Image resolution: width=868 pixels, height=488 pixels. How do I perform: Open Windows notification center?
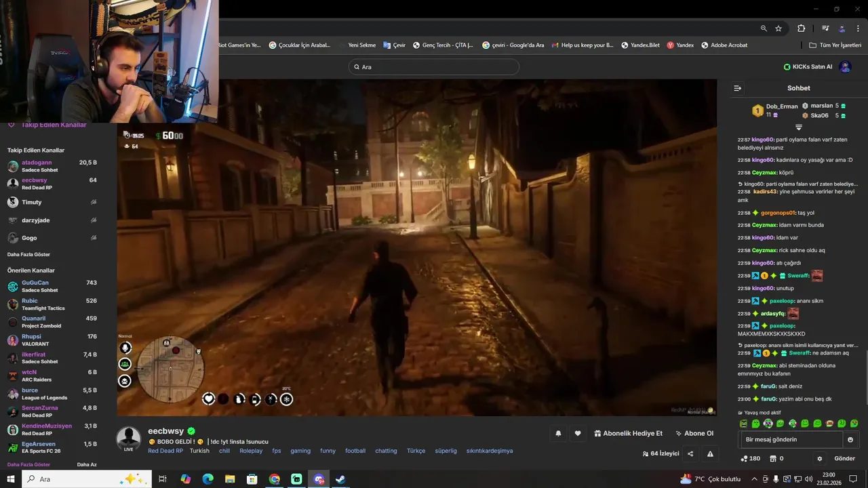coord(853,479)
